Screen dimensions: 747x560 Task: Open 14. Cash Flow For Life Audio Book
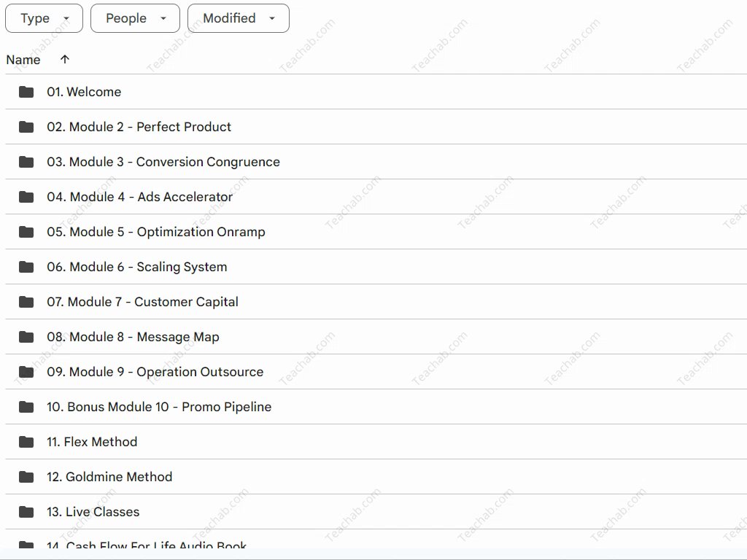(147, 545)
